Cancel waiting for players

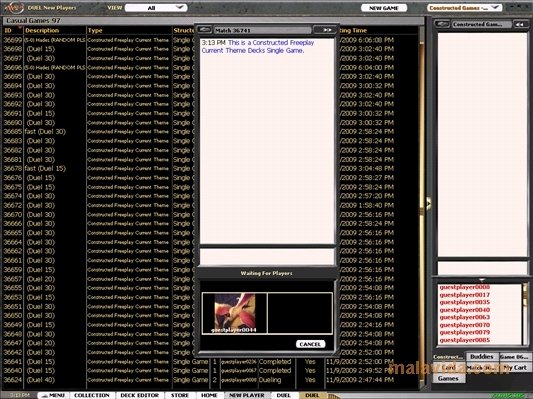310,344
